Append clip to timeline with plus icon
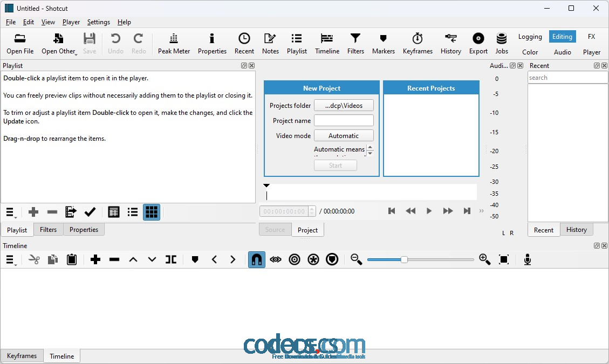The image size is (609, 364). point(95,259)
